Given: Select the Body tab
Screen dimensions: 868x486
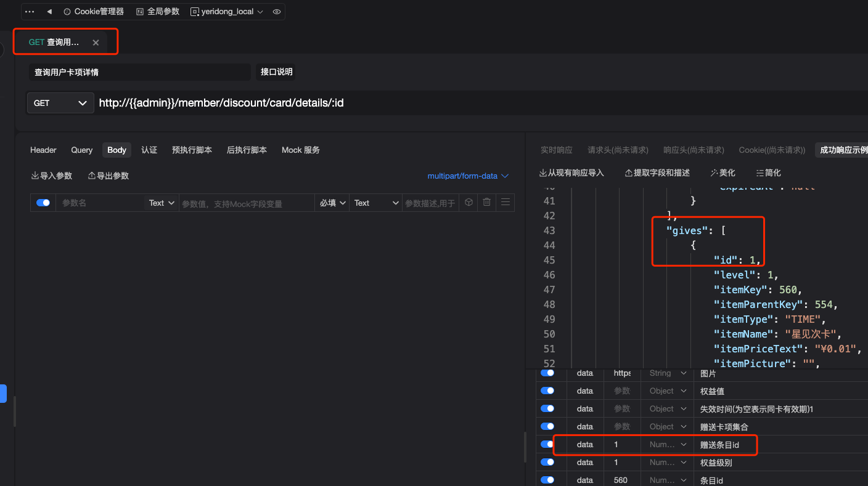Looking at the screenshot, I should point(117,150).
